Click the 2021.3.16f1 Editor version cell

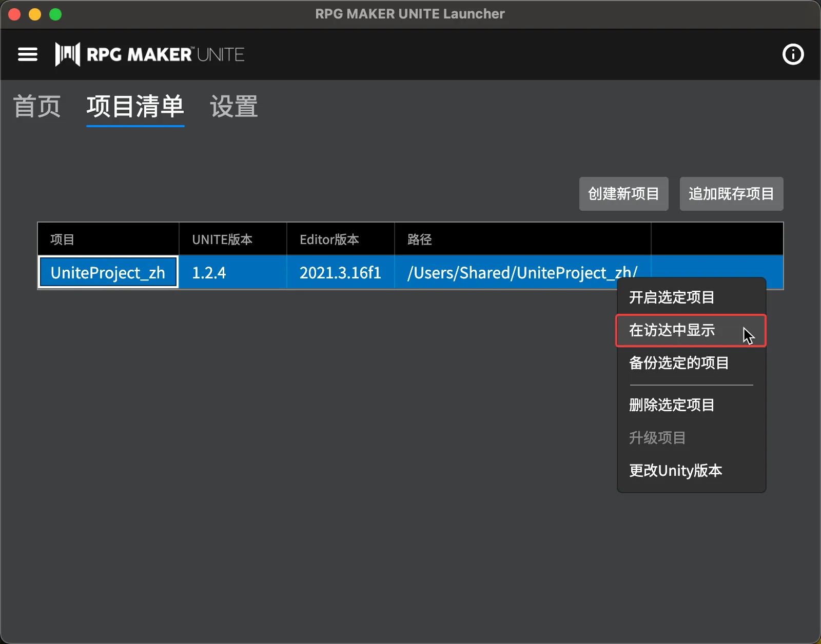tap(340, 272)
